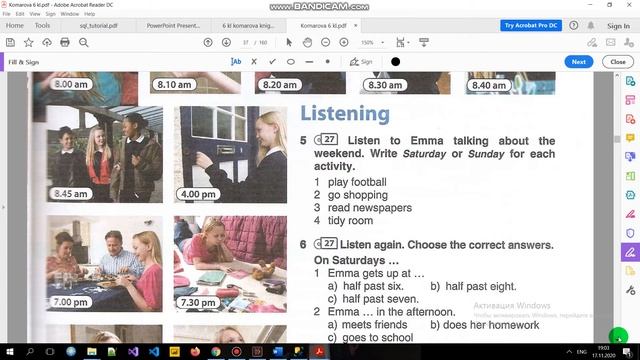Viewport: 640px width, 360px height.
Task: Switch to the 6 kl komarova knig... tab
Action: coord(249,25)
